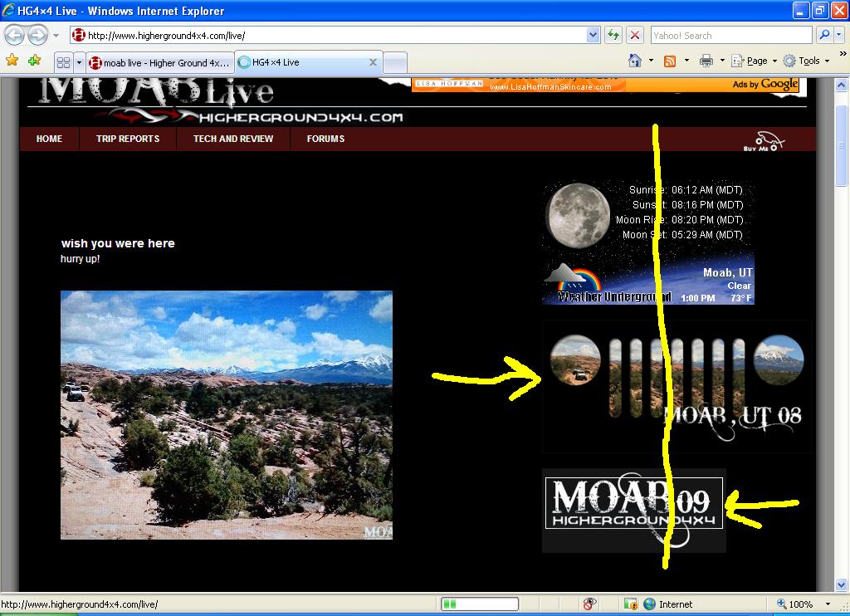Image resolution: width=850 pixels, height=616 pixels.
Task: Click the Tech and Review link
Action: click(x=233, y=139)
